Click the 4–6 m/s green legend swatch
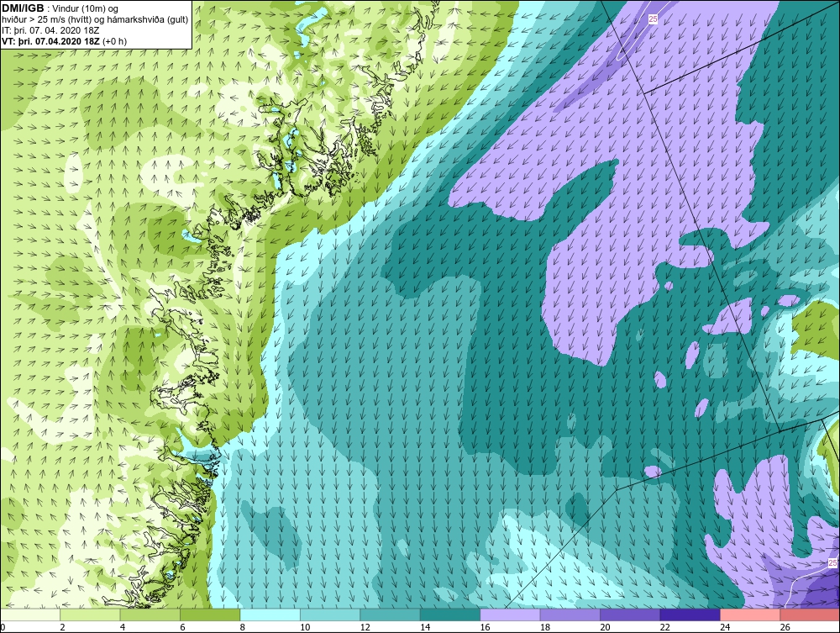The image size is (840, 633). (150, 615)
